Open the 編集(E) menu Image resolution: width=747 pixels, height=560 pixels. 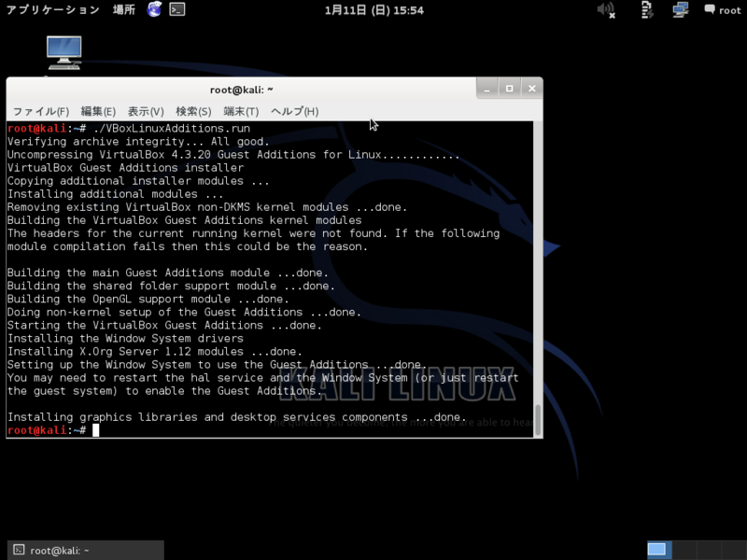click(x=98, y=111)
